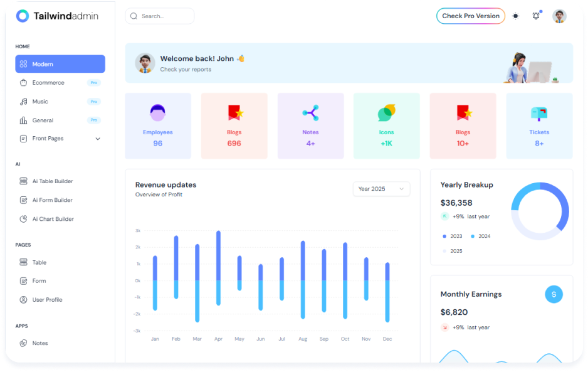Open the notifications bell
Viewport: 588px width, 372px height.
pos(535,15)
